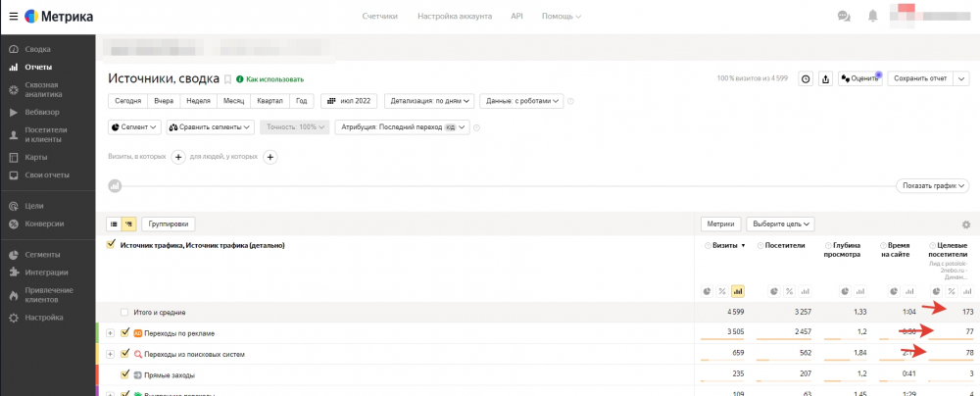Open Атрибуция: Последний переход dropdown

[402, 127]
